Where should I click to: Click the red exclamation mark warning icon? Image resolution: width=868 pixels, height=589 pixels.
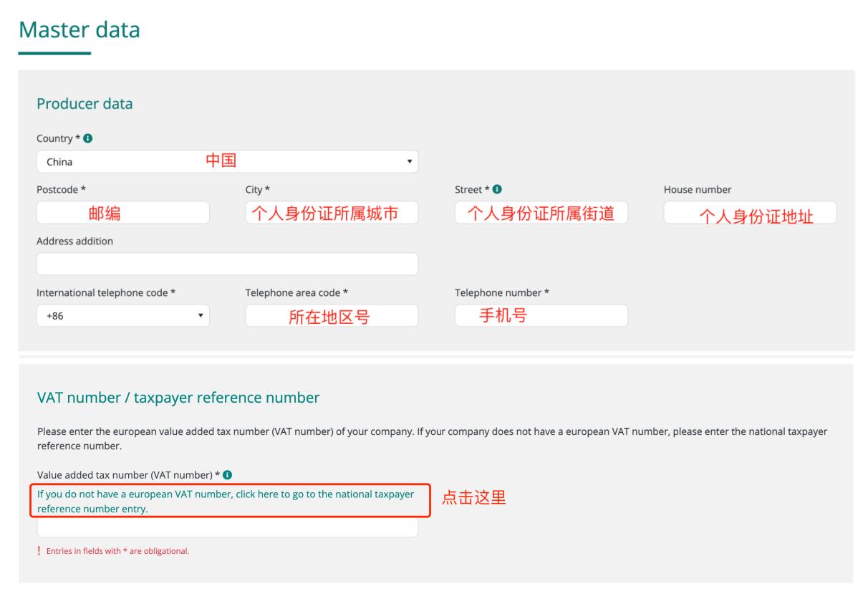pyautogui.click(x=39, y=551)
